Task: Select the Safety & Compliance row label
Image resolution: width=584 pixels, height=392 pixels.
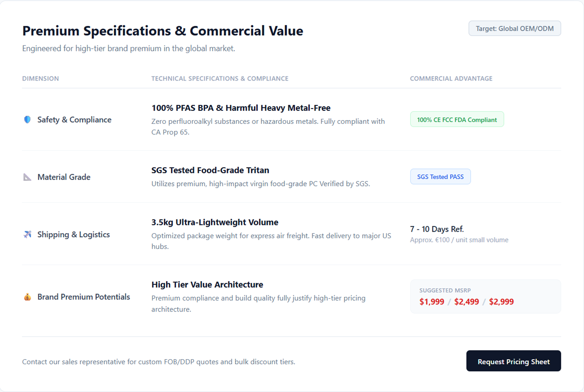Action: (x=74, y=120)
